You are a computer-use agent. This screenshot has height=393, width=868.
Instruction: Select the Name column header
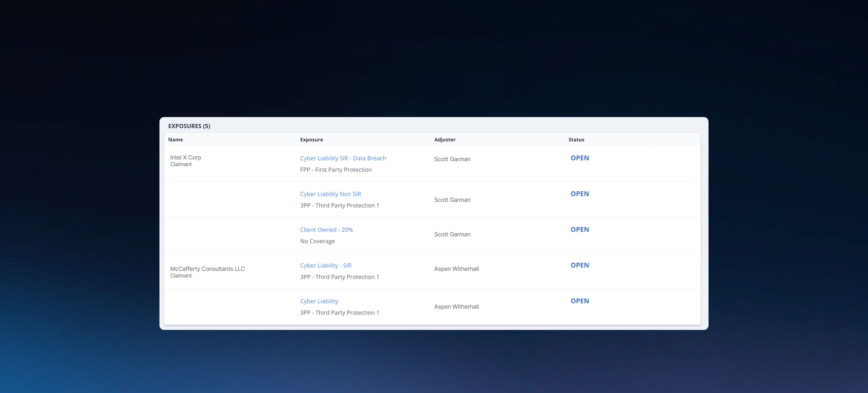175,140
